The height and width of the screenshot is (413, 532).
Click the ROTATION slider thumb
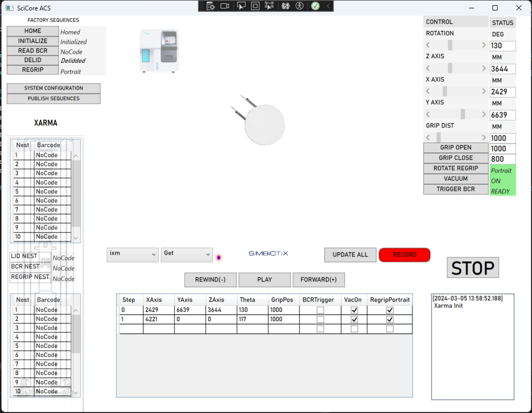[x=450, y=45]
